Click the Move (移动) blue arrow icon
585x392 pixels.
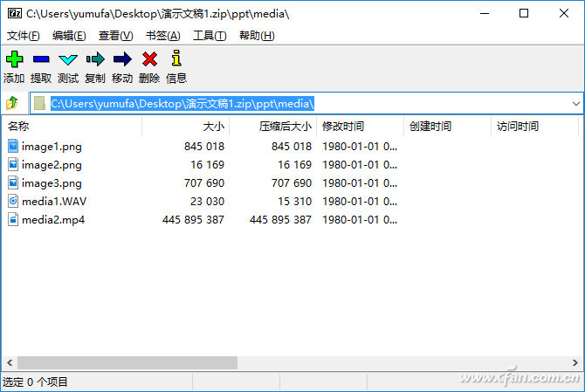[122, 59]
